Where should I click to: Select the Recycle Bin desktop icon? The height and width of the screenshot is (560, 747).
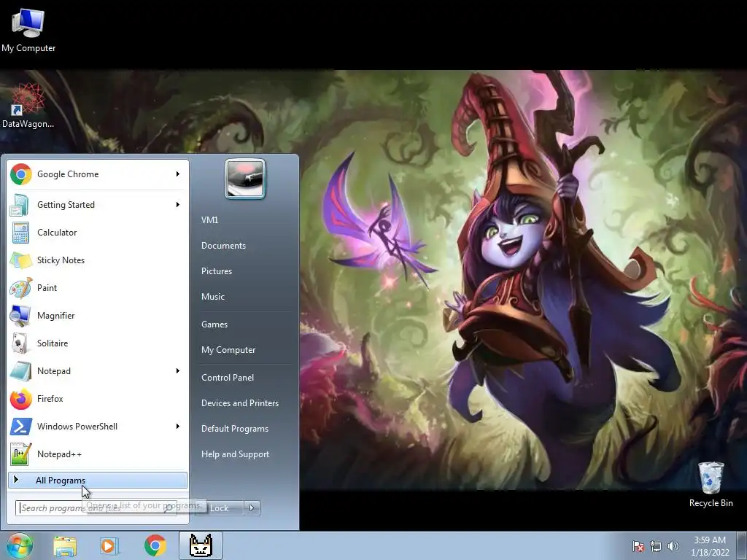click(x=711, y=484)
